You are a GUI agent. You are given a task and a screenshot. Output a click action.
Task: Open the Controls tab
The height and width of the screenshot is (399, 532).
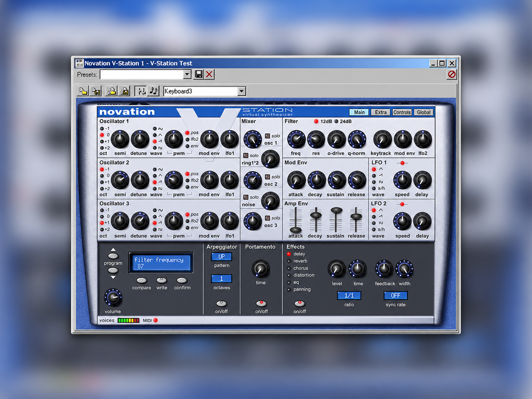point(402,112)
